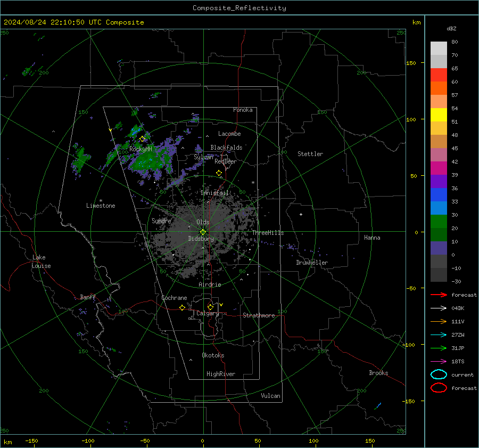Click the 150 tick on bottom km axis
The height and width of the screenshot is (448, 479).
click(370, 441)
